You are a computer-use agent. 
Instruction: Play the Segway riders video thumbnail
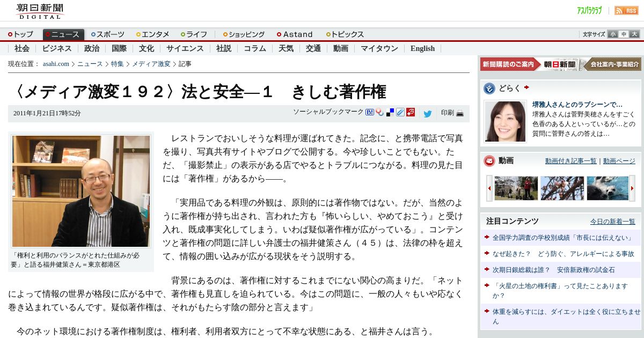516,188
